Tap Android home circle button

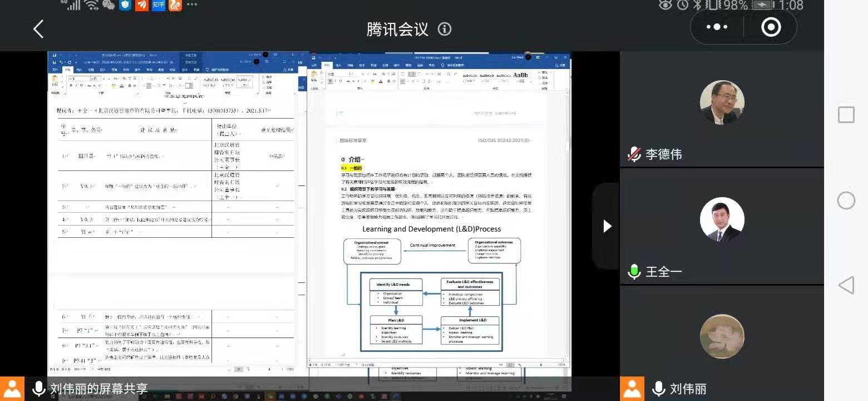click(846, 200)
